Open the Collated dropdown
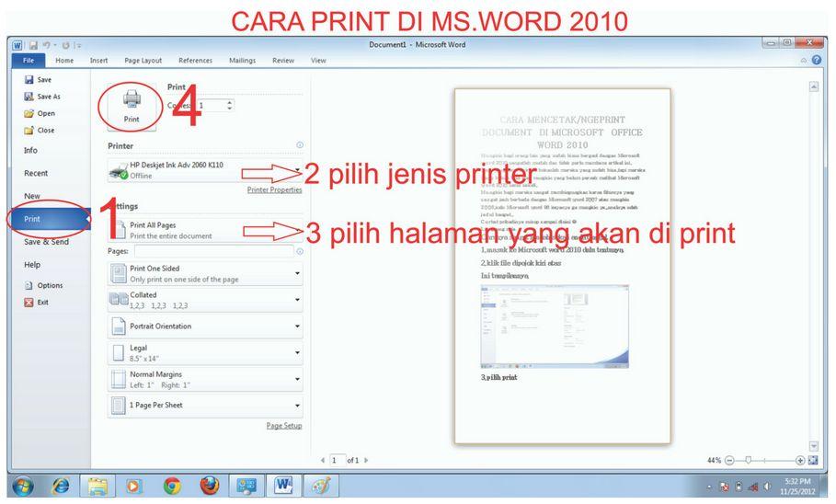Image resolution: width=836 pixels, height=504 pixels. 205,300
